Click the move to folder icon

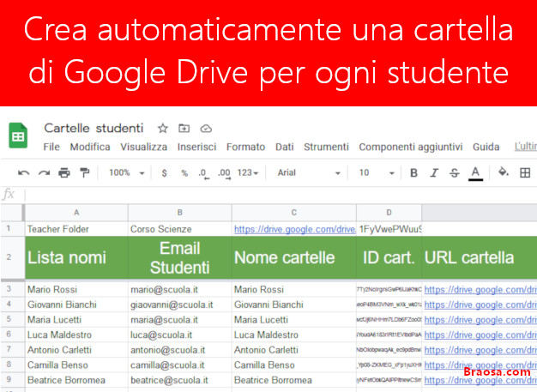[184, 129]
